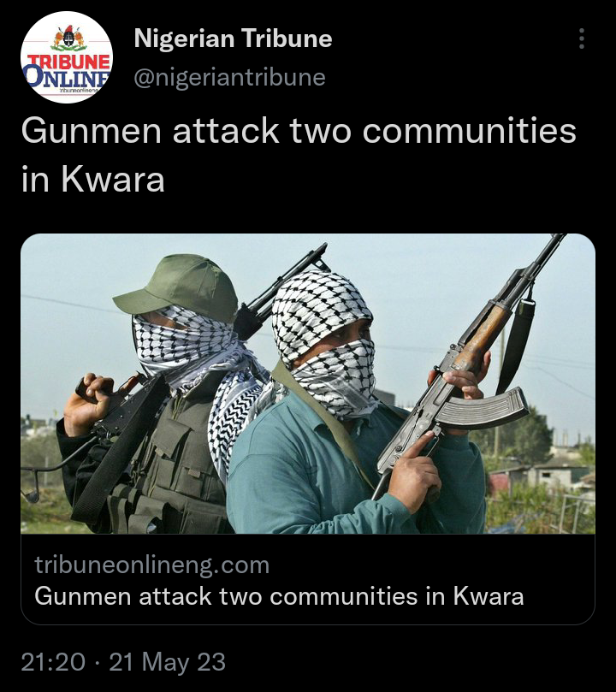Open the card headline about Kwara communities
This screenshot has height=692, width=616.
pyautogui.click(x=279, y=596)
